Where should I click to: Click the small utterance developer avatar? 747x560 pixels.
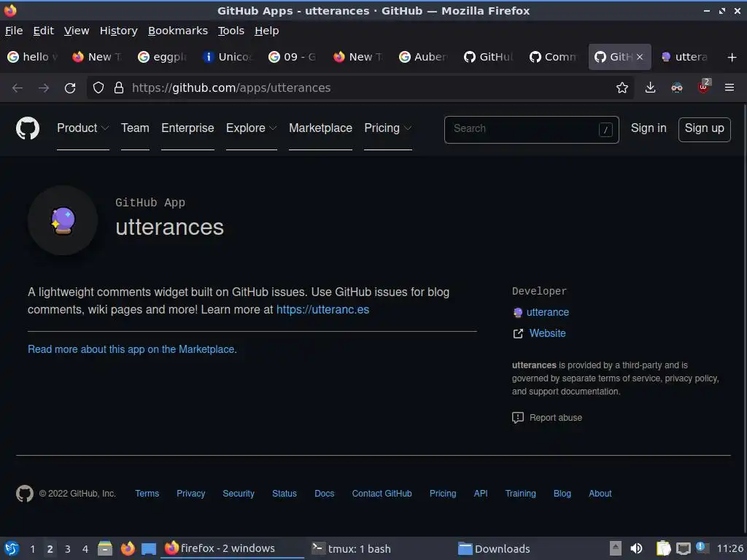pos(517,312)
